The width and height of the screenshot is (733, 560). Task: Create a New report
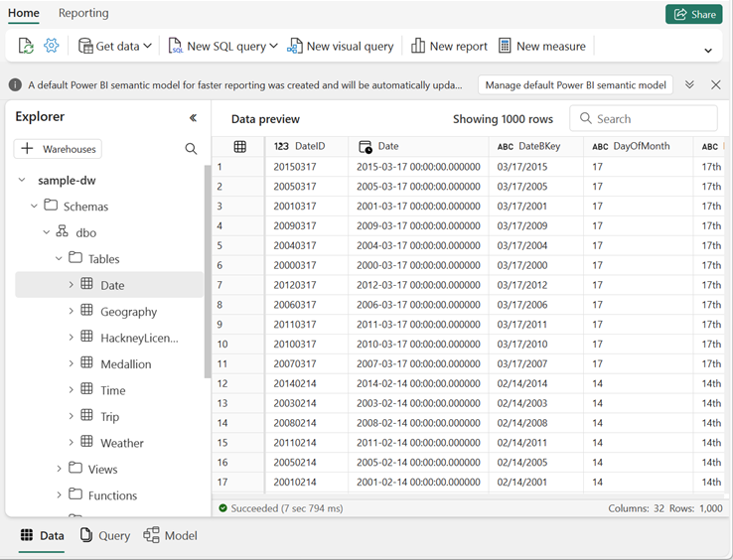tap(449, 46)
